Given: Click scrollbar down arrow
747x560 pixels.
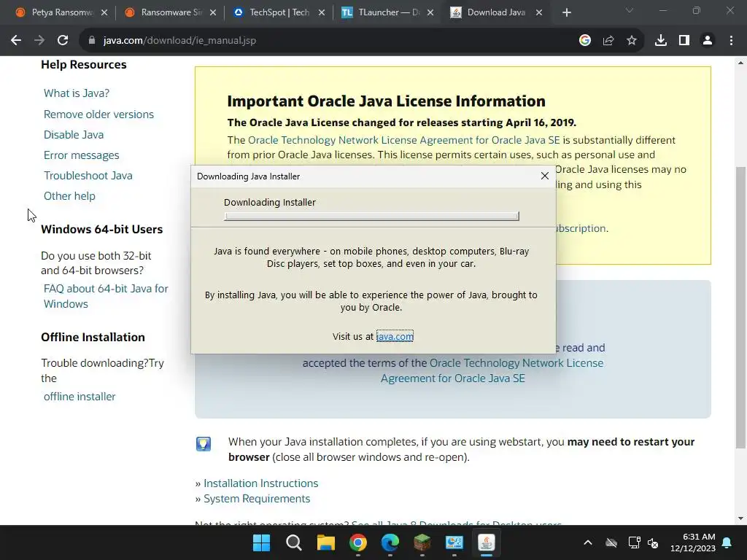Looking at the screenshot, I should 740,518.
